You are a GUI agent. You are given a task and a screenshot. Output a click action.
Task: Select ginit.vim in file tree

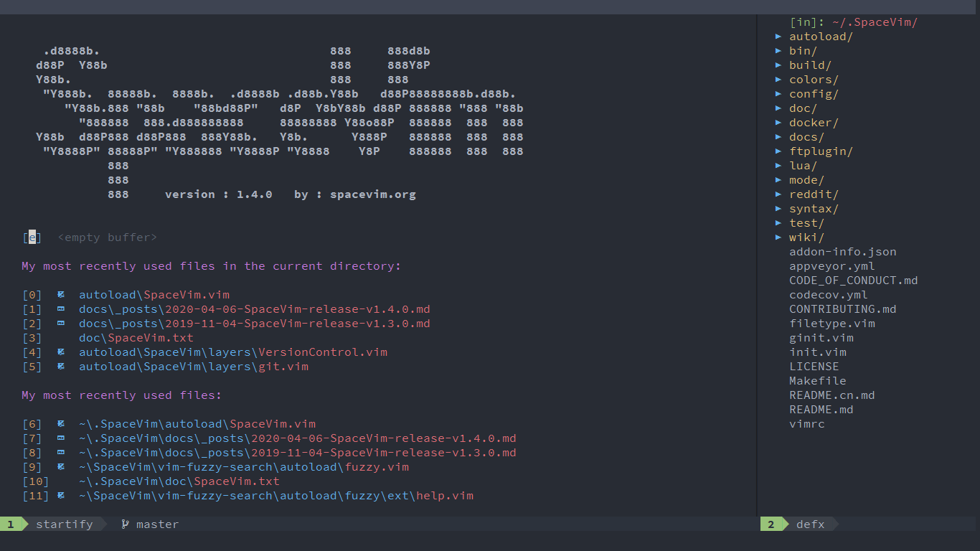821,337
